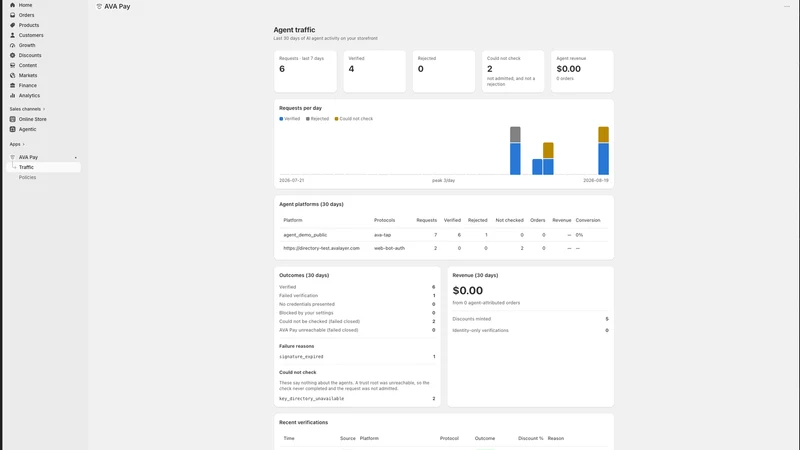Click the web-bot-auth protocol cell
The height and width of the screenshot is (450, 800).
point(389,248)
